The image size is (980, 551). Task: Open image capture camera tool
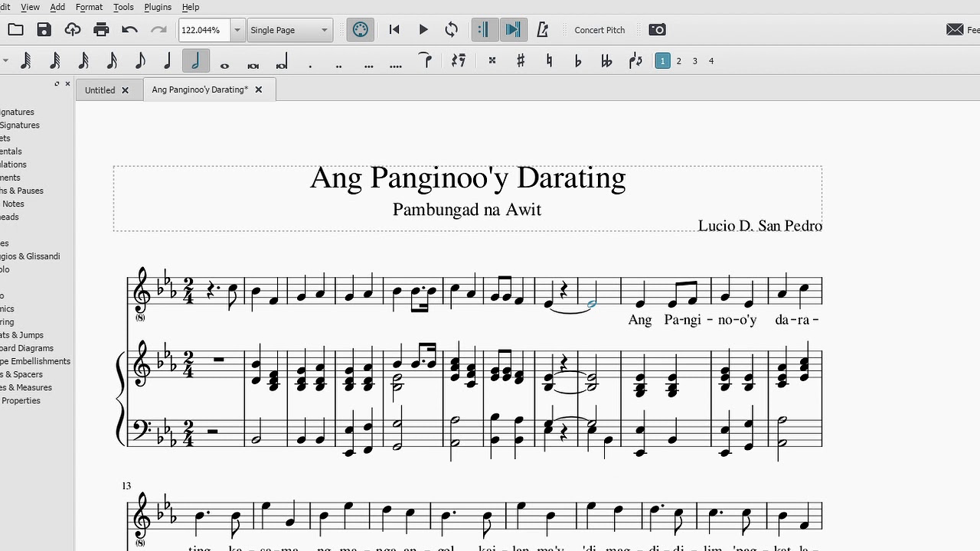tap(657, 30)
